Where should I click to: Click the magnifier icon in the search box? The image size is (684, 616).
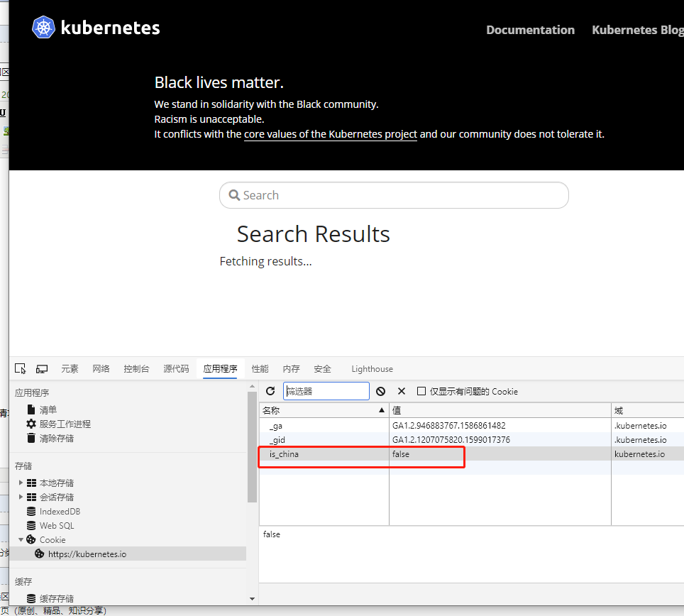[x=234, y=195]
